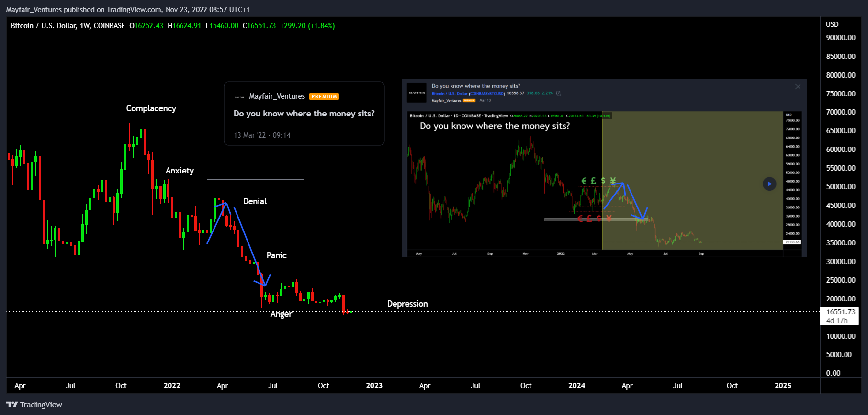The height and width of the screenshot is (415, 868).
Task: Click the USD currency label on price axis
Action: [x=832, y=24]
